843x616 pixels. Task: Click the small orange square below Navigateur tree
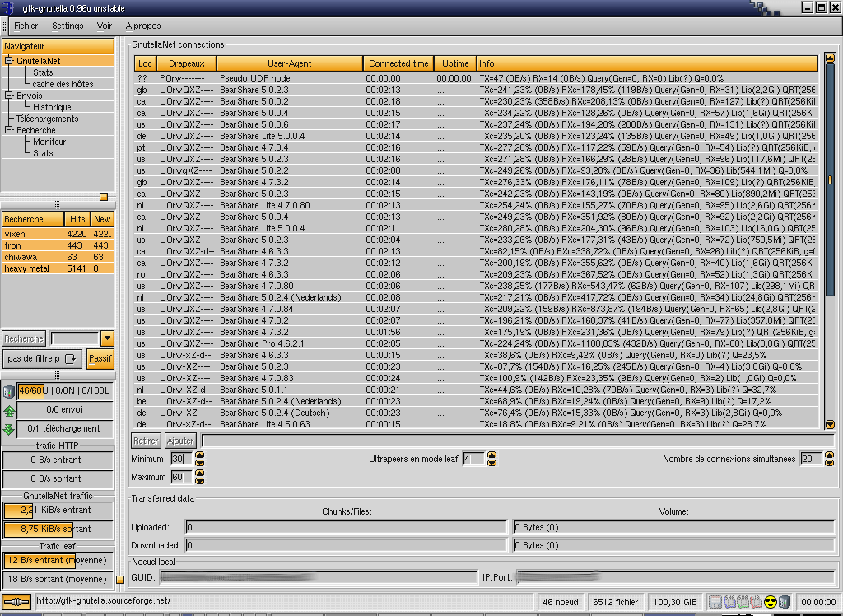pos(104,197)
